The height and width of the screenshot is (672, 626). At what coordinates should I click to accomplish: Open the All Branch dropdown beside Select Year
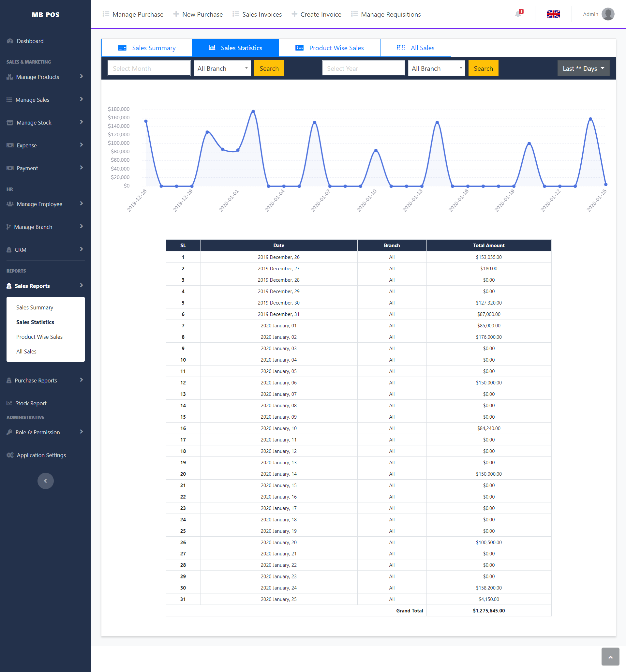[436, 68]
